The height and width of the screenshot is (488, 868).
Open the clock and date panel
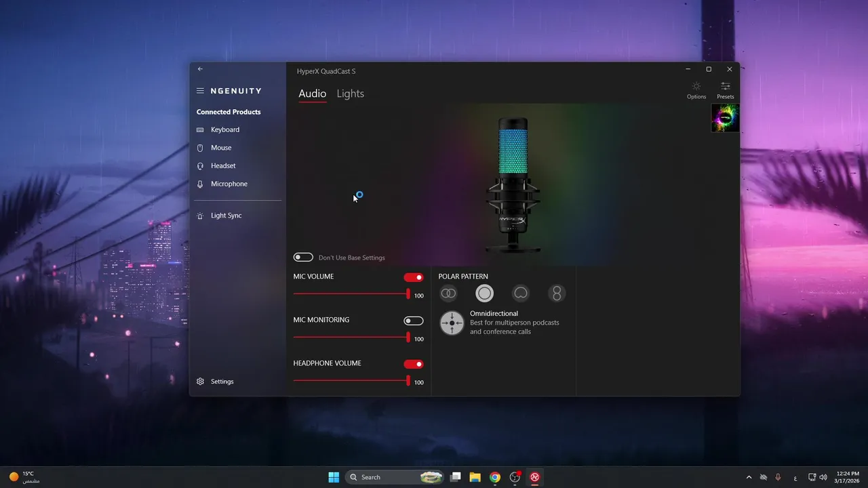click(848, 477)
